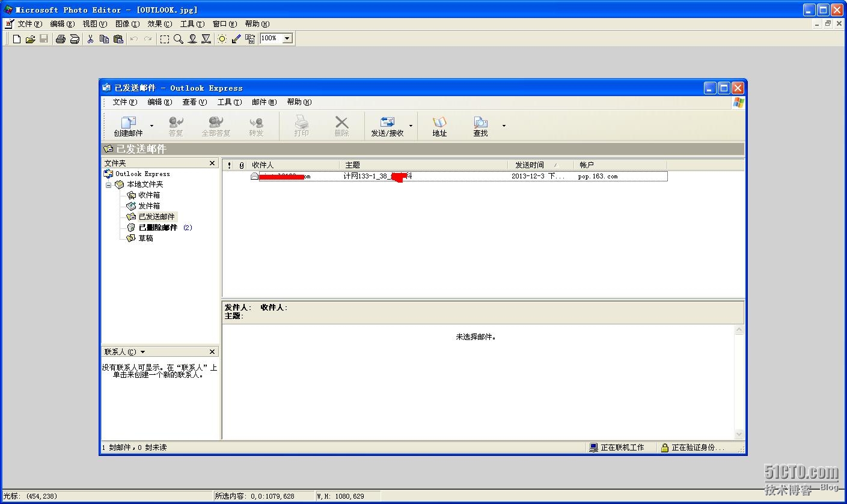Sort by 发送时间 column header
Viewport: 847px width, 504px height.
541,165
